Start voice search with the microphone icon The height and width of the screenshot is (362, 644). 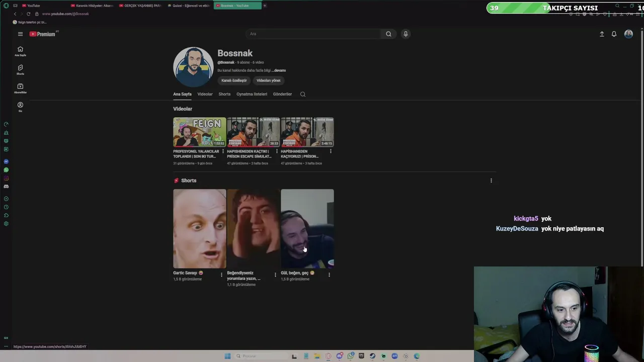pyautogui.click(x=406, y=34)
